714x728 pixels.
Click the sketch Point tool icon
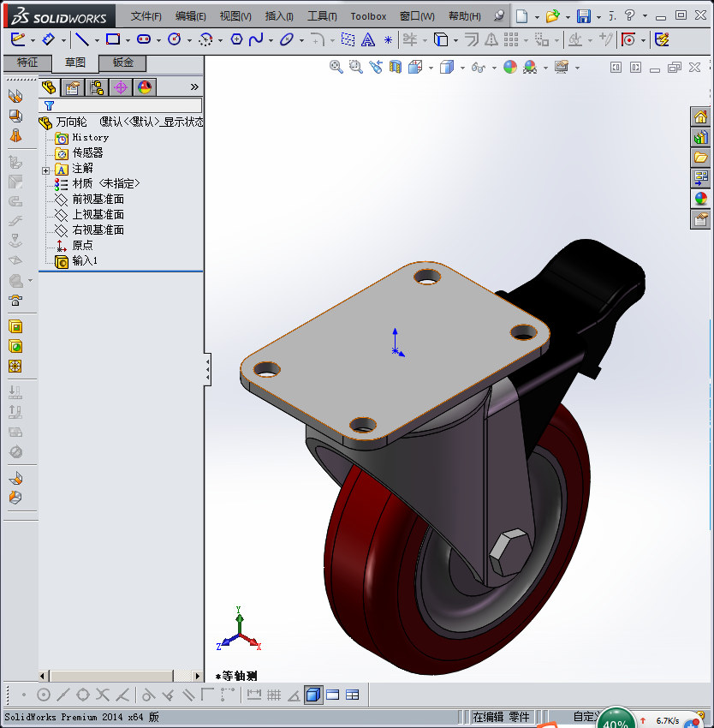388,40
